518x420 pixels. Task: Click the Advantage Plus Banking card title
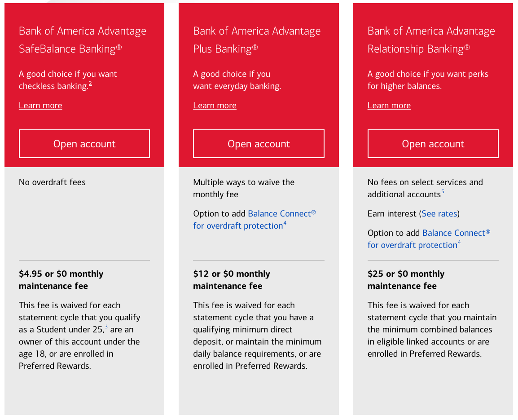[257, 40]
